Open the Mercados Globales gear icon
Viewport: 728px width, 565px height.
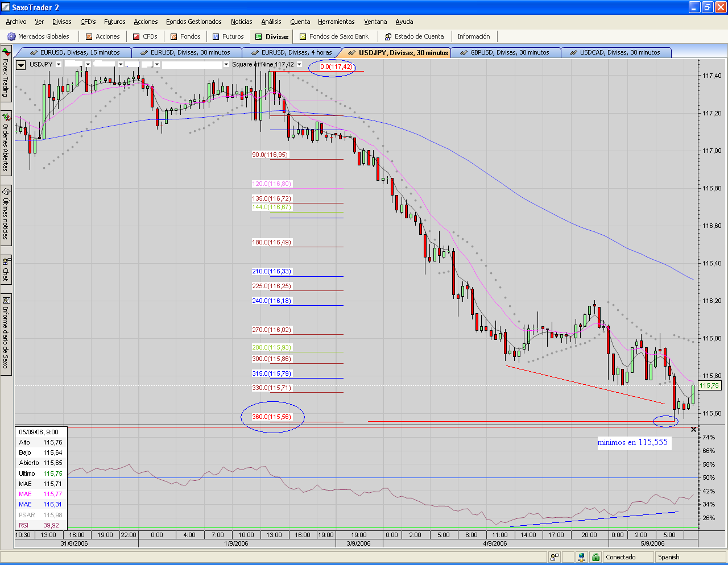(11, 36)
